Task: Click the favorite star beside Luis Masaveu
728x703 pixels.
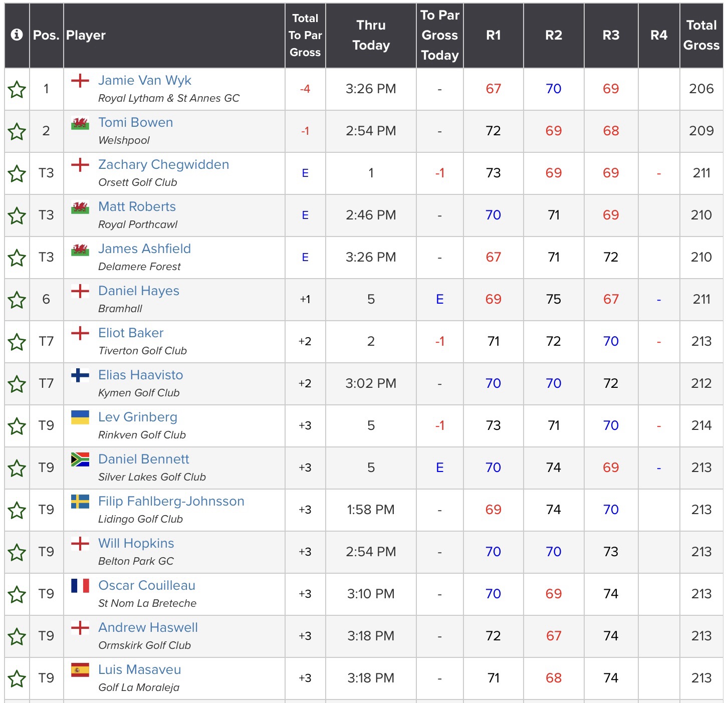Action: coord(17,679)
